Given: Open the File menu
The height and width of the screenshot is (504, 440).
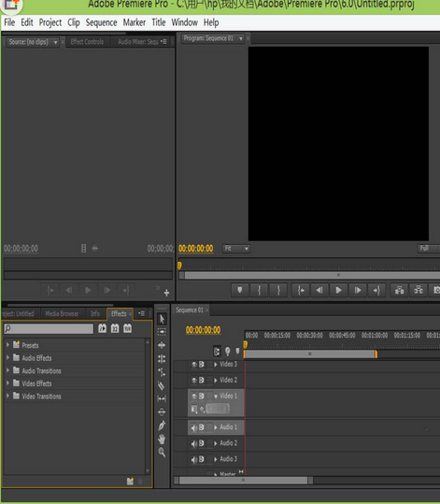Looking at the screenshot, I should [9, 22].
